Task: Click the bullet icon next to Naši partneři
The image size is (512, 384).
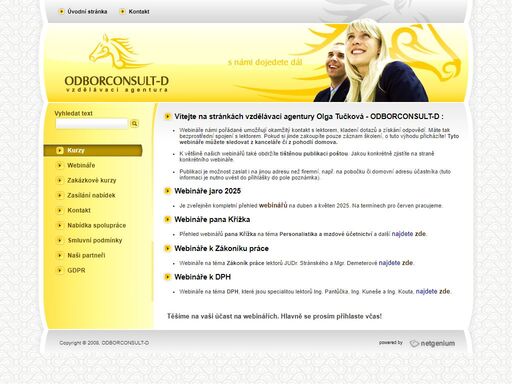Action: pos(60,255)
